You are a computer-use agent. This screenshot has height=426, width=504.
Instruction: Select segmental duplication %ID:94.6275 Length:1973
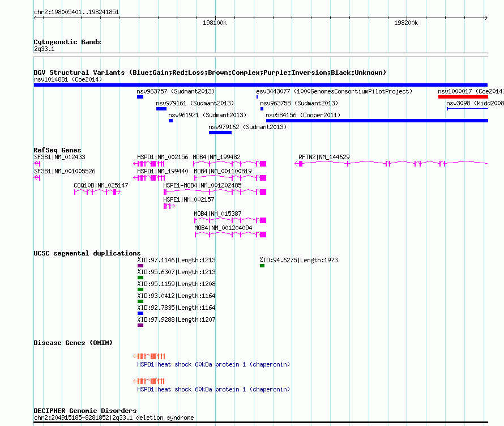click(299, 260)
